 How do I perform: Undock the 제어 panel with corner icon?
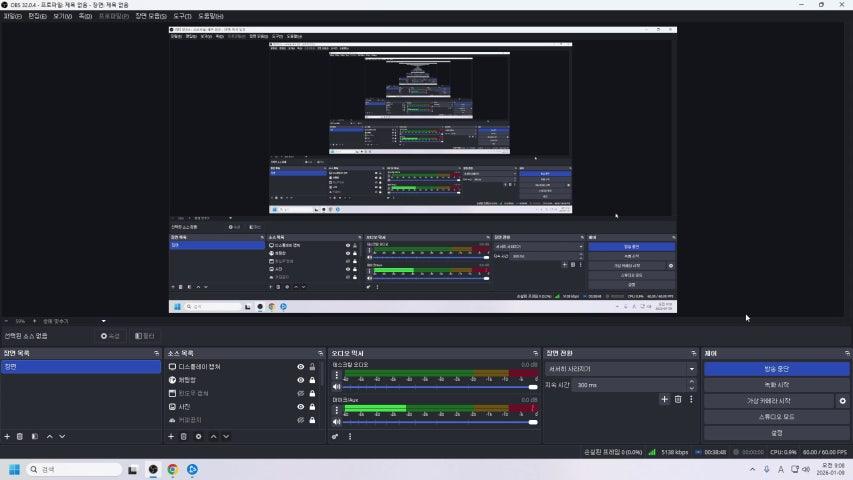(x=846, y=353)
